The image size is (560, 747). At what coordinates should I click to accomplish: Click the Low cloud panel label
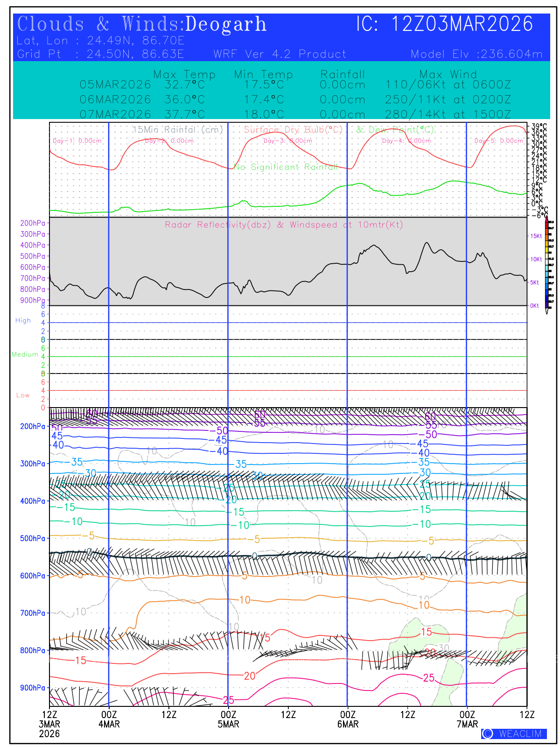click(23, 395)
